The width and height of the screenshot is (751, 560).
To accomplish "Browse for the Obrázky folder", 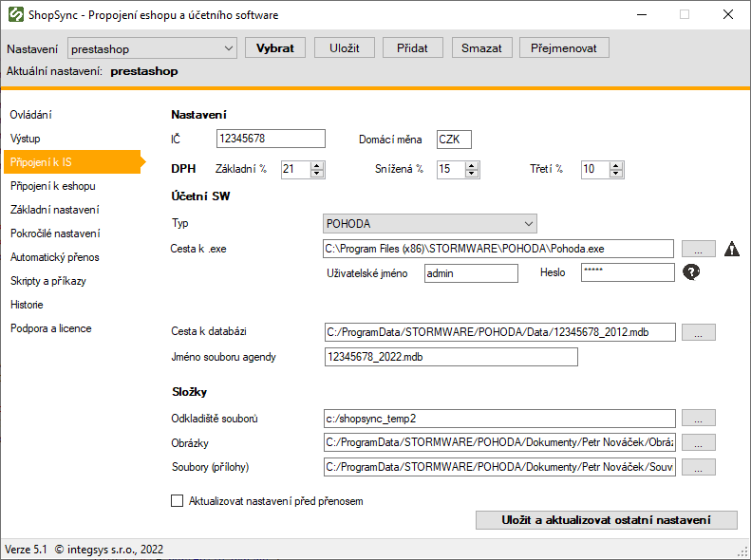I will [x=698, y=443].
